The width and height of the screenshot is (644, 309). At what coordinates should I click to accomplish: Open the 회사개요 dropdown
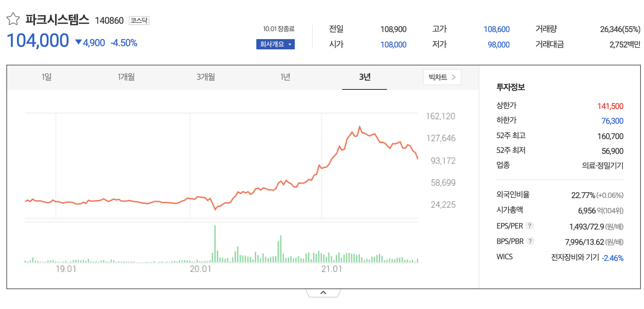tap(276, 44)
